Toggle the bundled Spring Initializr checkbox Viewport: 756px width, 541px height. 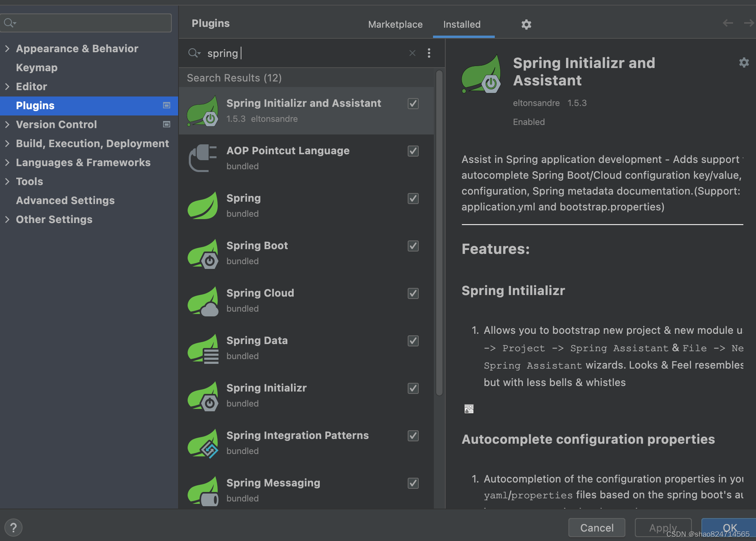[x=413, y=388]
